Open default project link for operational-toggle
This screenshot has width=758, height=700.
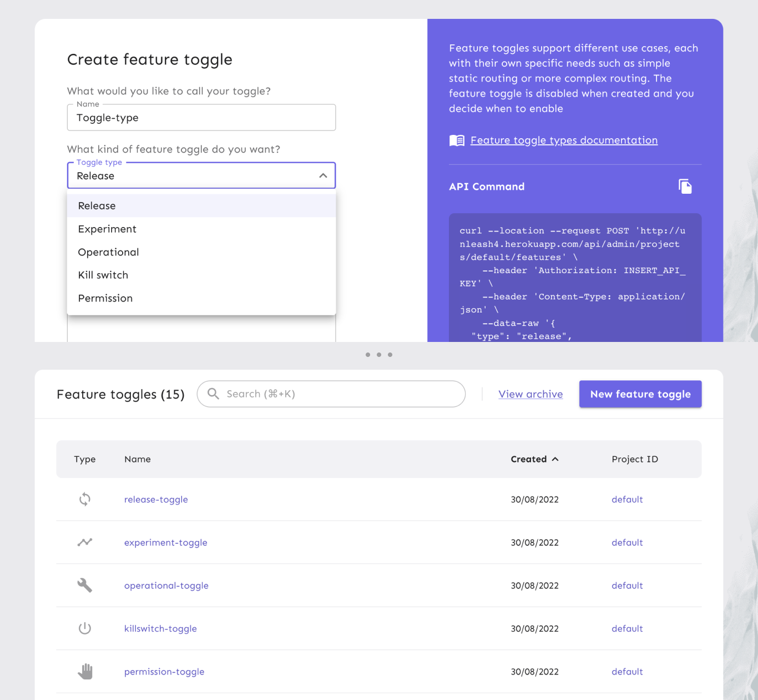point(627,586)
